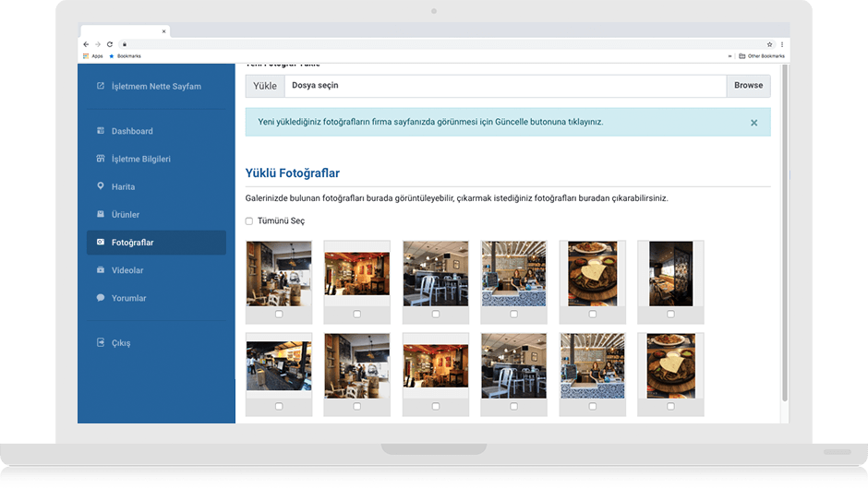Click the Çıkış logout link
This screenshot has width=868, height=488.
pyautogui.click(x=121, y=342)
